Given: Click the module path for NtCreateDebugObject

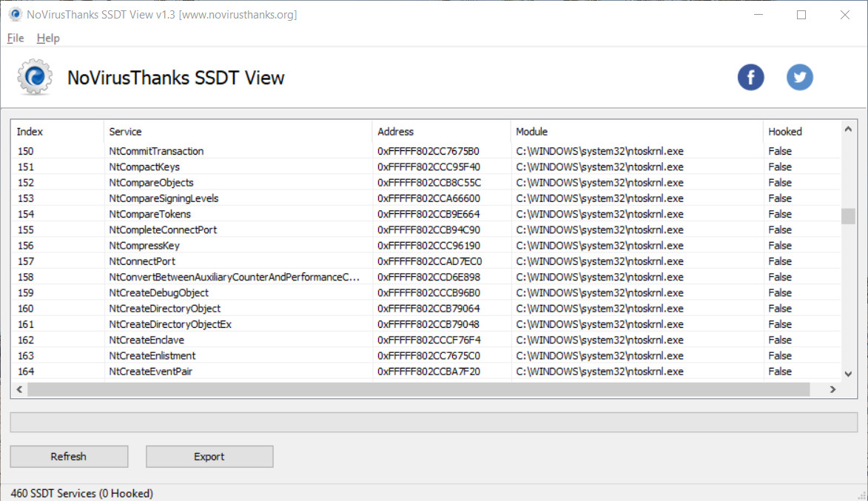Looking at the screenshot, I should 599,293.
